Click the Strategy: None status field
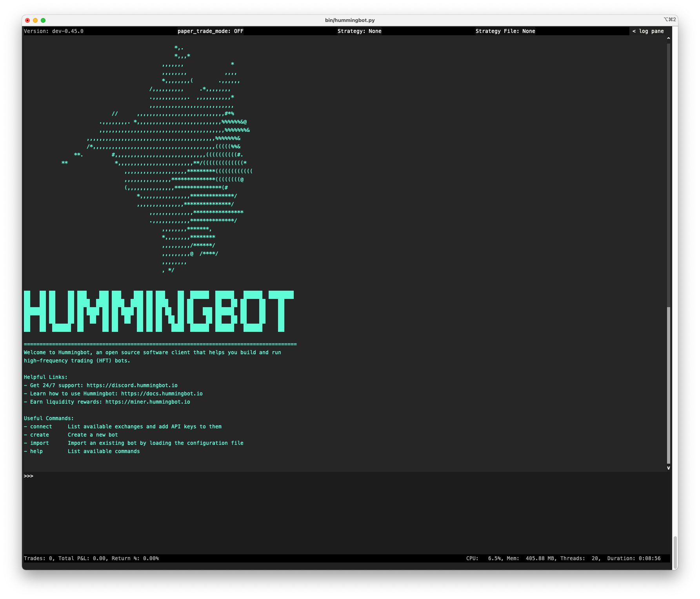 (x=359, y=31)
